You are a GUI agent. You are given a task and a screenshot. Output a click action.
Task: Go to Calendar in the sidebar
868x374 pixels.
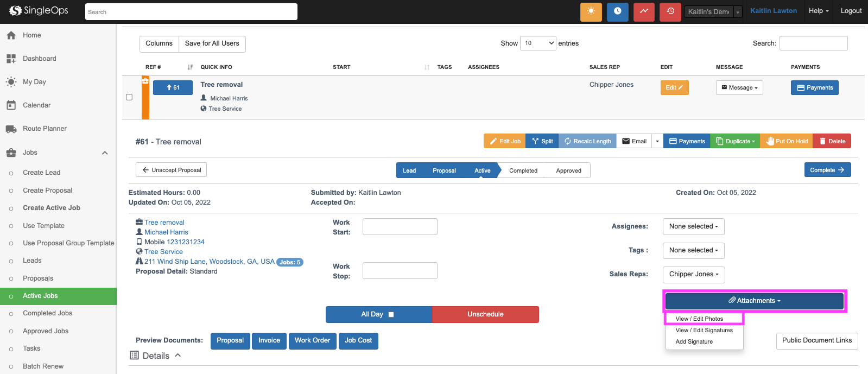click(x=36, y=105)
